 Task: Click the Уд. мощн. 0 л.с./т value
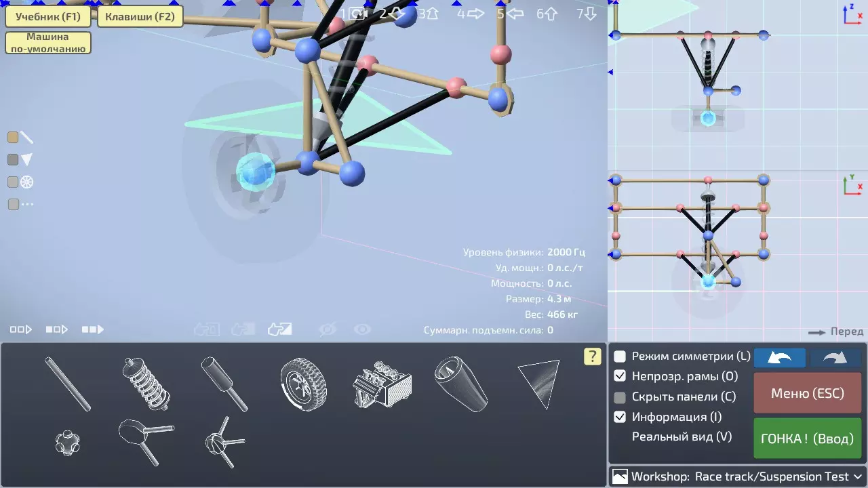(x=565, y=268)
